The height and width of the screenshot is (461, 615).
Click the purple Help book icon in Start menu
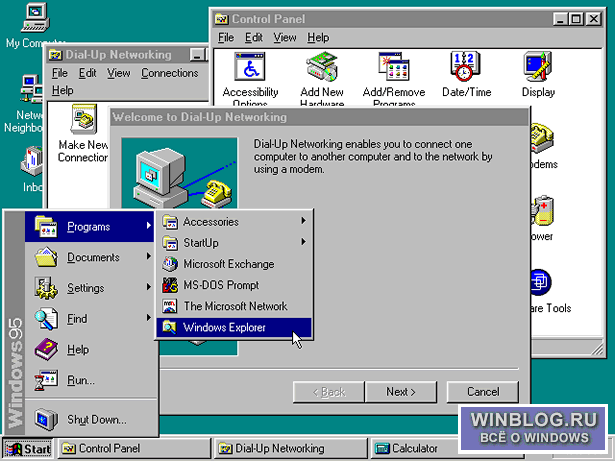point(46,349)
